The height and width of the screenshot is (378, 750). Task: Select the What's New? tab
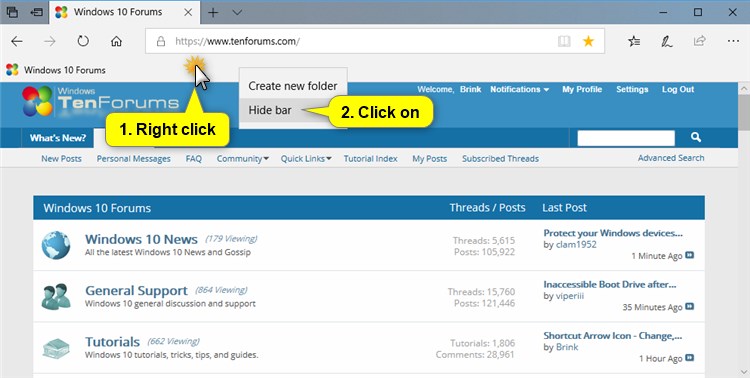[58, 138]
